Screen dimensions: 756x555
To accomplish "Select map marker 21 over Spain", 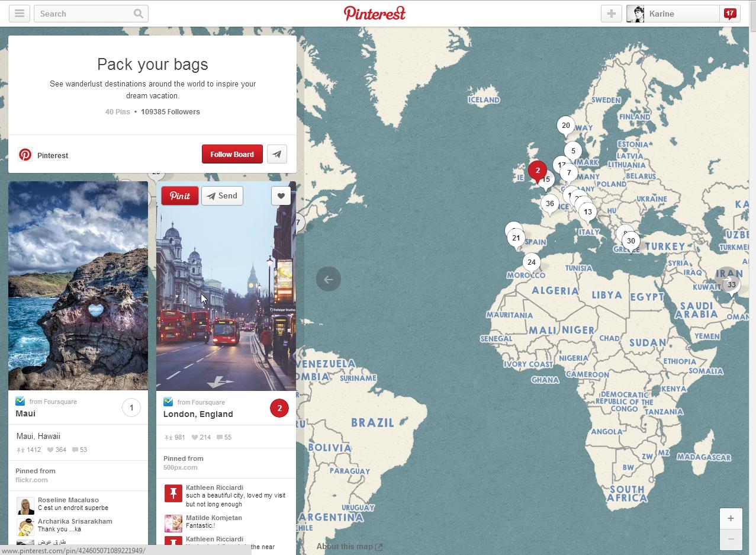I will [x=516, y=239].
